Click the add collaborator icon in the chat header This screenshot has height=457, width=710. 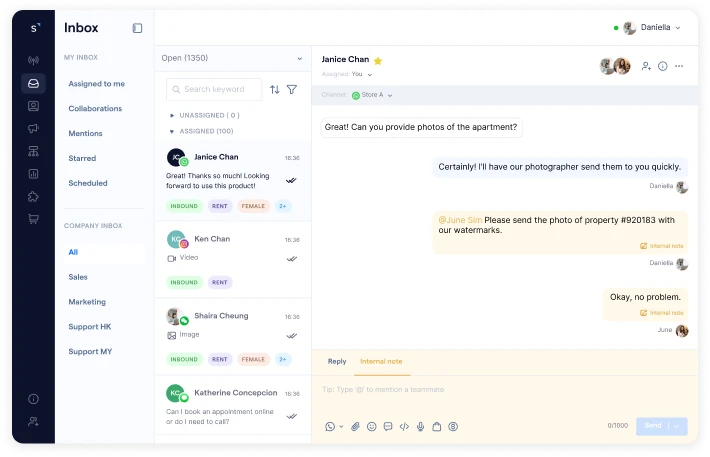point(646,66)
